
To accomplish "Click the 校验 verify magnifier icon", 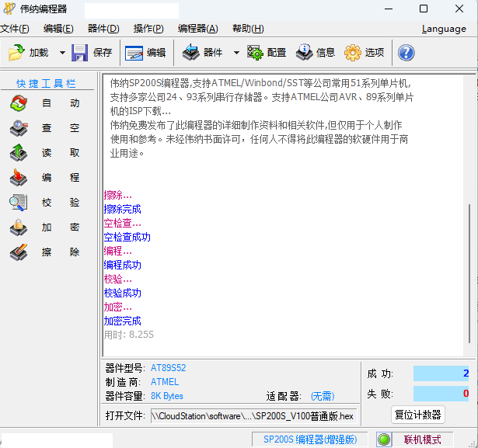I will (19, 203).
